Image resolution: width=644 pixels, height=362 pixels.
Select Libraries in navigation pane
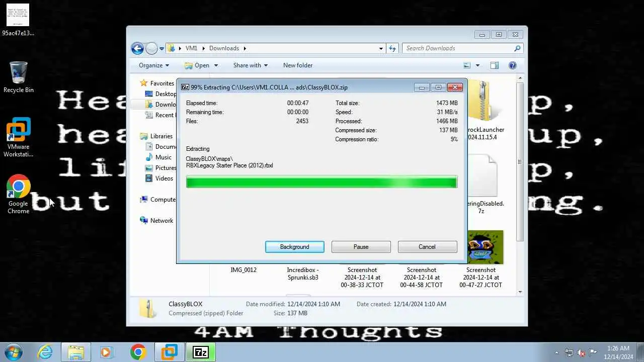point(156,136)
